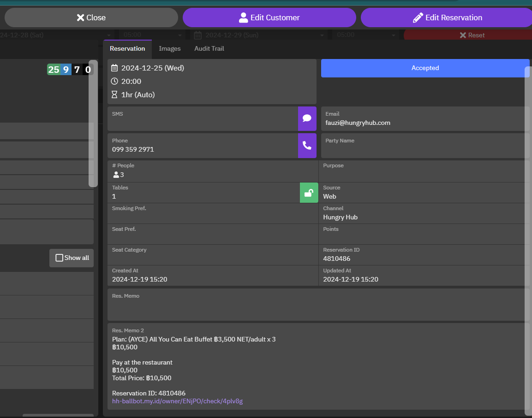Screen dimensions: 532x418
Task: Click the blue Accepted status button
Action: [425, 68]
